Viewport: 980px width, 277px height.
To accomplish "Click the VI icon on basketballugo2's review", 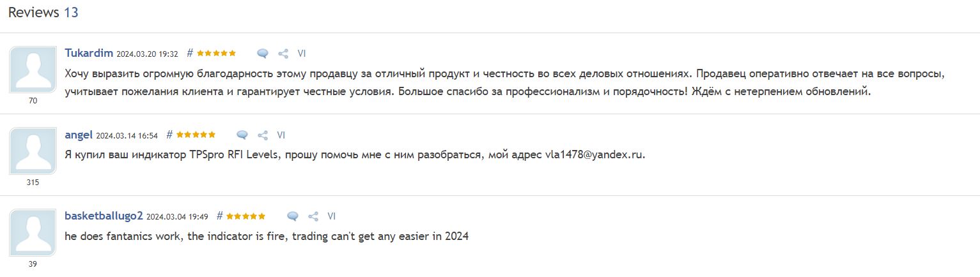I will pyautogui.click(x=331, y=216).
